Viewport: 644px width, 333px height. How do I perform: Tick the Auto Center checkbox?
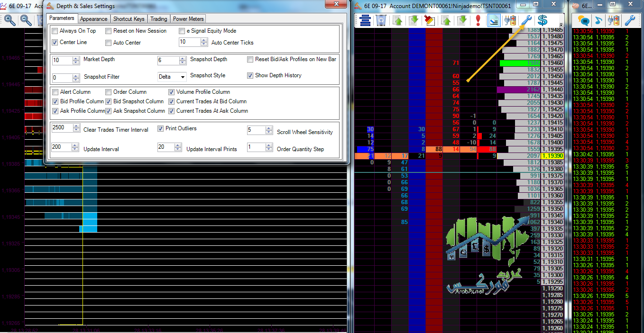pyautogui.click(x=109, y=43)
